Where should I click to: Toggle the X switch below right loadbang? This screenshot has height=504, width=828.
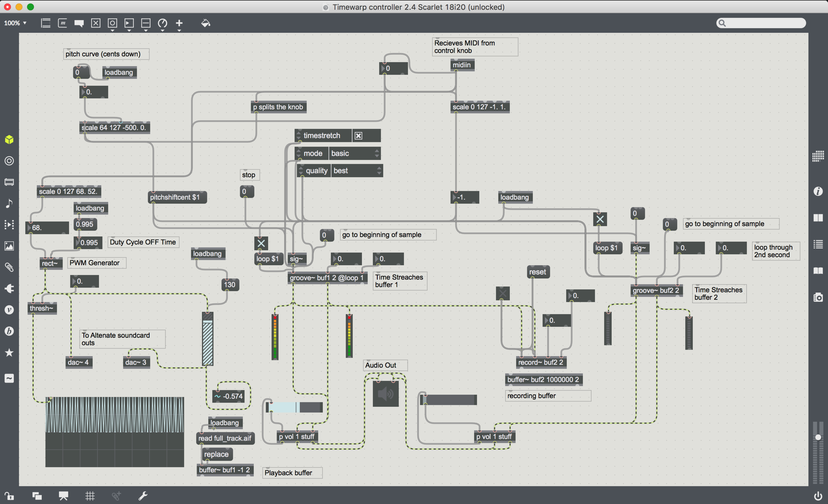(600, 220)
